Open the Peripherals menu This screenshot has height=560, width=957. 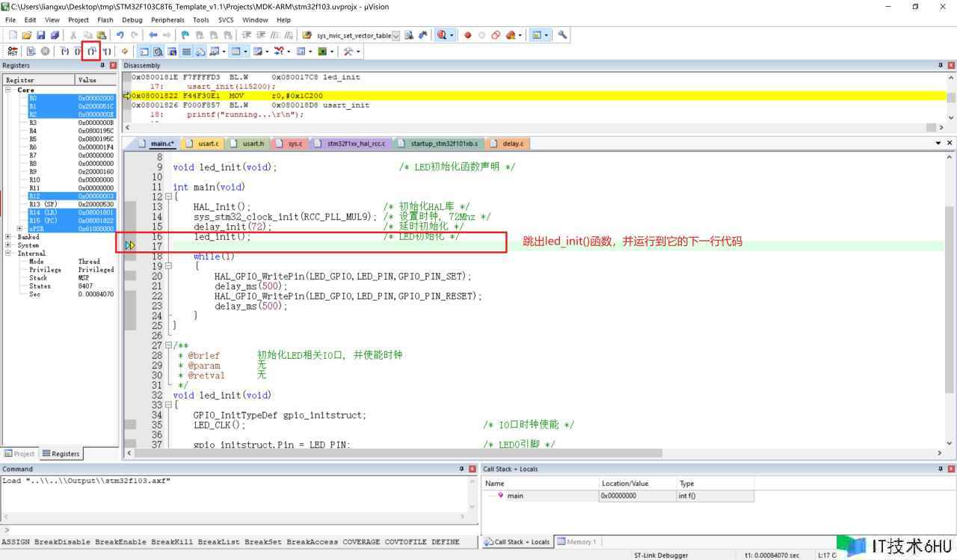(x=167, y=20)
